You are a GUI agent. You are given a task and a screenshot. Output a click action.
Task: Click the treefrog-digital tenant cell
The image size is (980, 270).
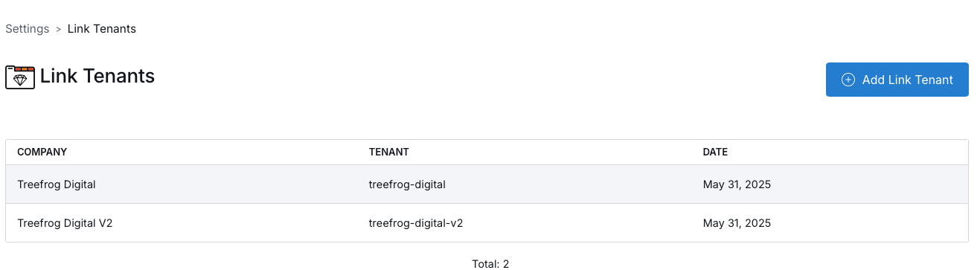[407, 184]
